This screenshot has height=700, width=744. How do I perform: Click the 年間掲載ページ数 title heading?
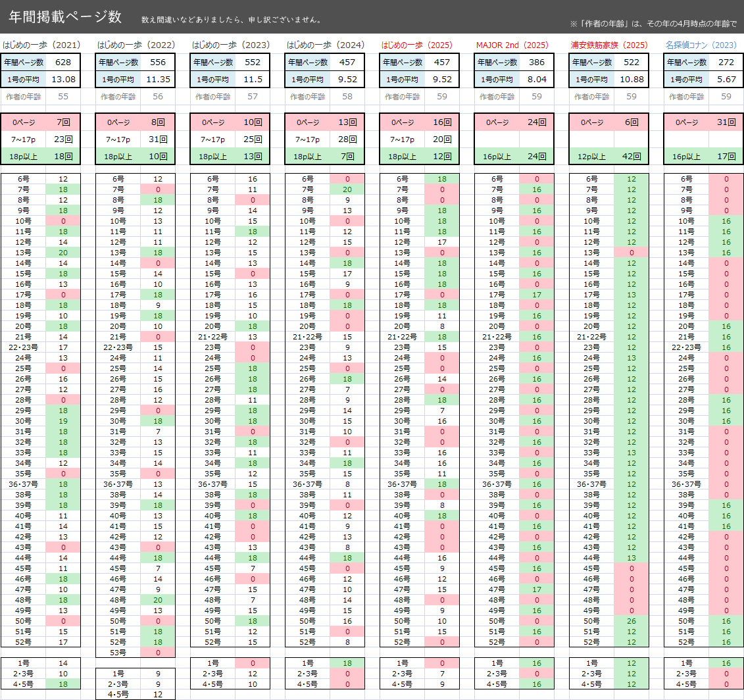point(65,17)
